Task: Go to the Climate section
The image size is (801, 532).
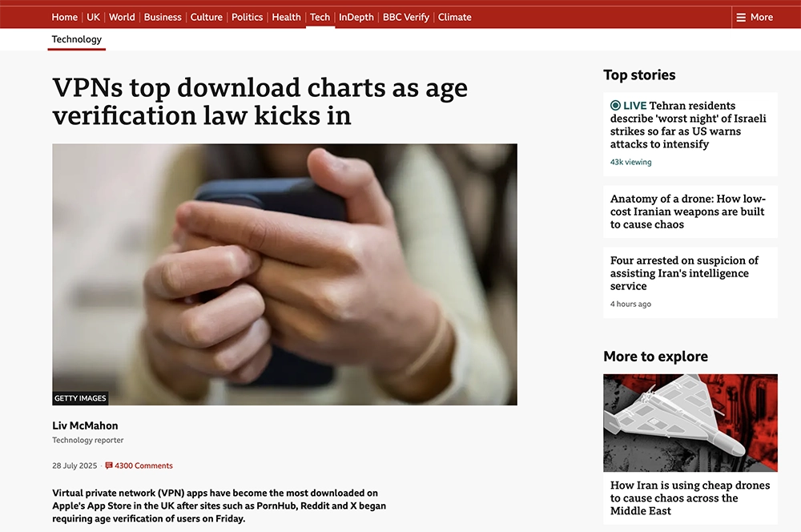Action: (x=455, y=17)
